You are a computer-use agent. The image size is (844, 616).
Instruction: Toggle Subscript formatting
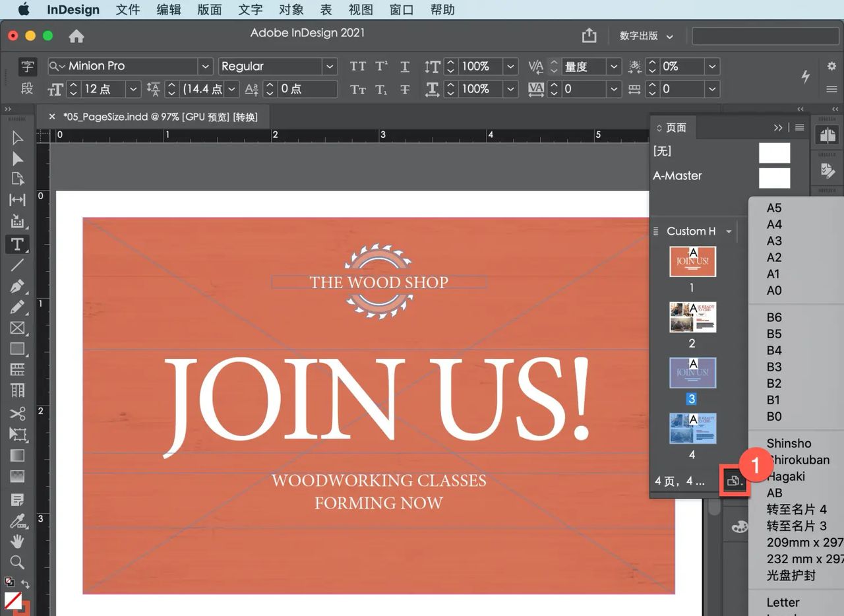381,89
